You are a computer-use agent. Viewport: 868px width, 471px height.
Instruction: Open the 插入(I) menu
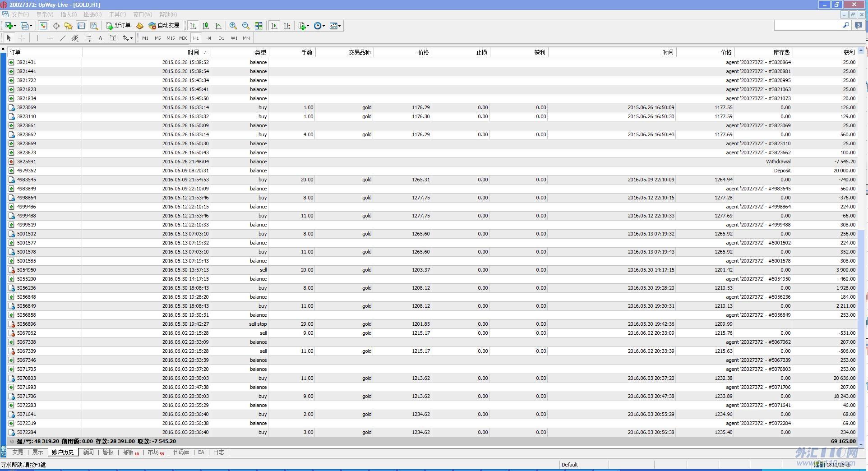tap(69, 14)
